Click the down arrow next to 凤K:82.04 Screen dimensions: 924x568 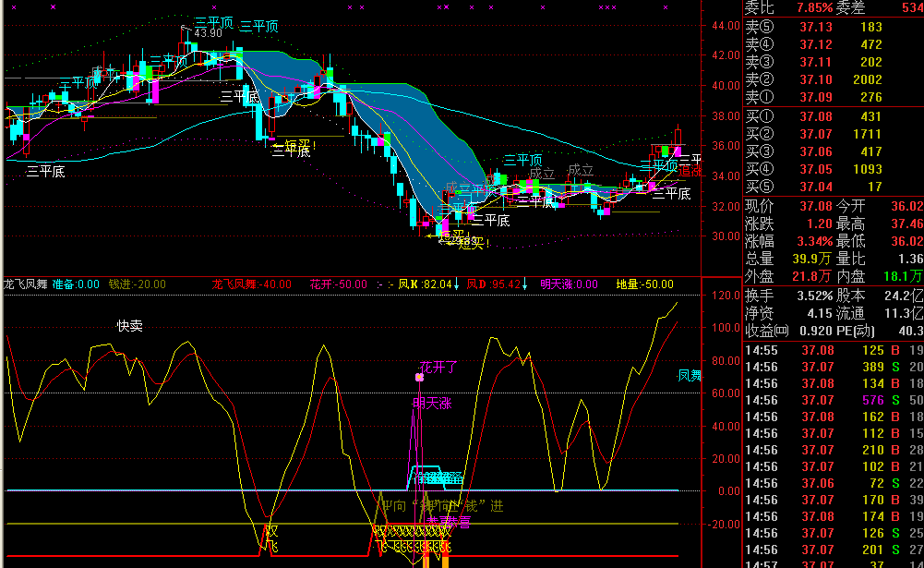(x=456, y=284)
